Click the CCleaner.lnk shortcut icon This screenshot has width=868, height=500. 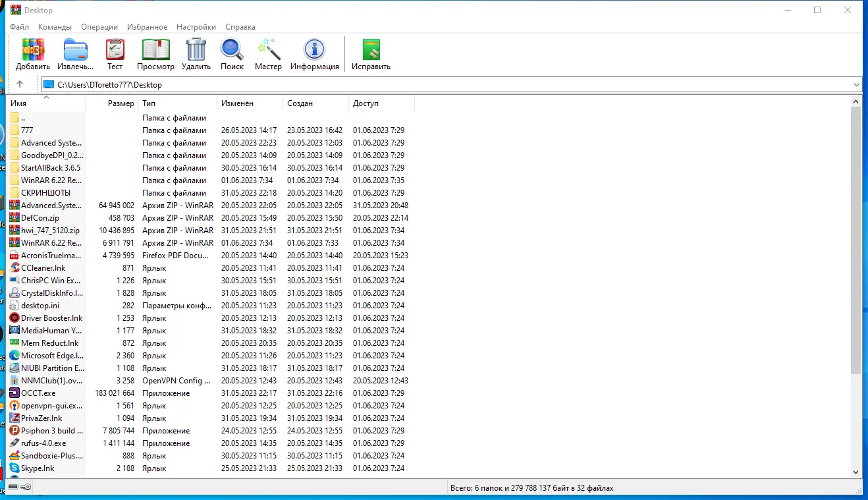click(14, 268)
